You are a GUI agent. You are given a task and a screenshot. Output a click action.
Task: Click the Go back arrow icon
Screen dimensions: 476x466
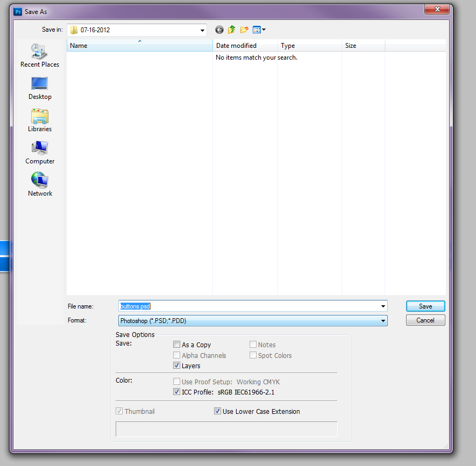click(x=219, y=30)
